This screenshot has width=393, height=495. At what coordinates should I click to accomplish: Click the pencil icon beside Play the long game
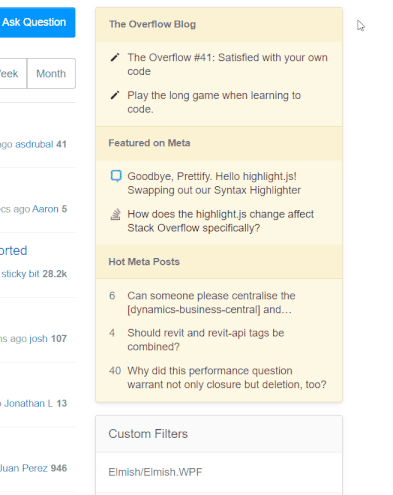[115, 95]
